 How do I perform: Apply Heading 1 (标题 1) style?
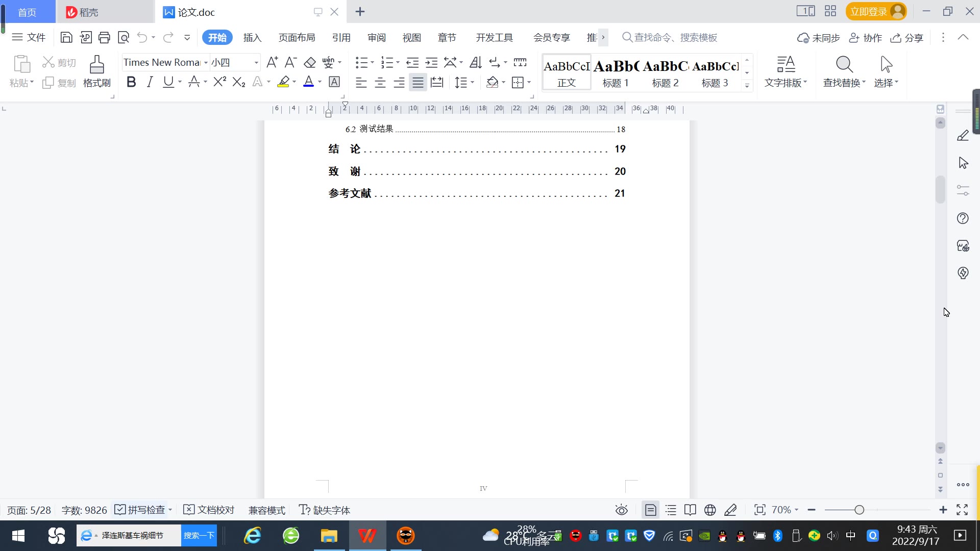coord(616,73)
